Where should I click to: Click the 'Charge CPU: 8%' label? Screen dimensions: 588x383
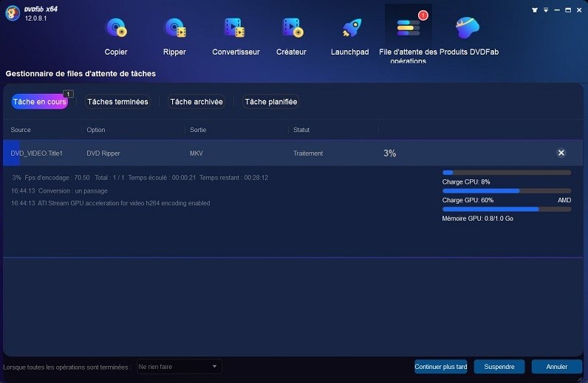coord(466,182)
